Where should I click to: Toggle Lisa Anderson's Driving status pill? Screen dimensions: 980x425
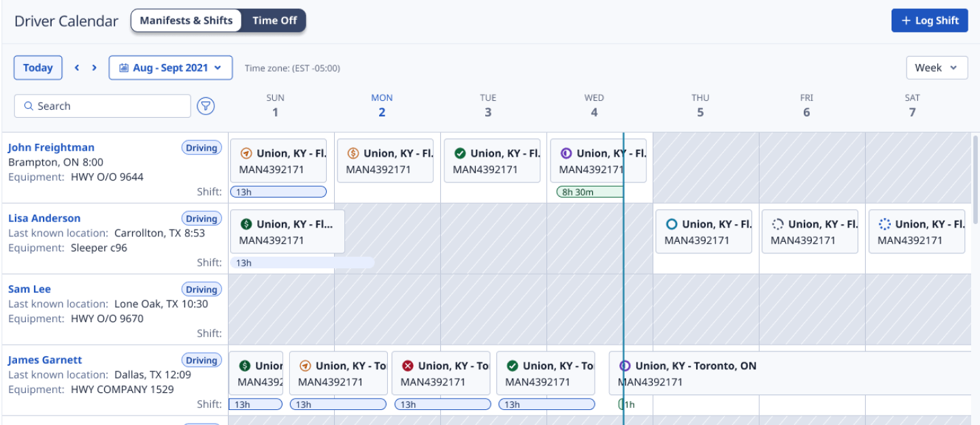pyautogui.click(x=201, y=218)
